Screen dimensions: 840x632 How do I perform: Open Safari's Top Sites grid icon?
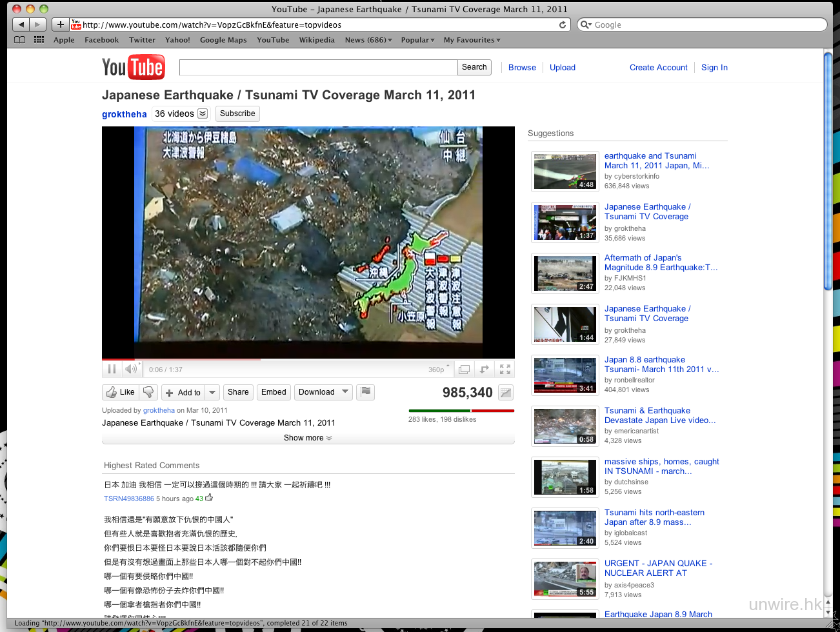coord(39,40)
